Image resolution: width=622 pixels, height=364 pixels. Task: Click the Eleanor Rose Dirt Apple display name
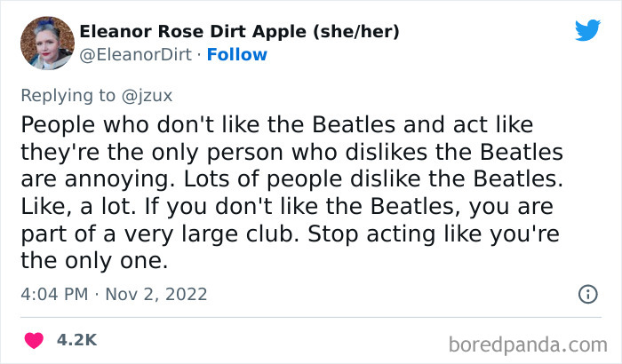191,33
